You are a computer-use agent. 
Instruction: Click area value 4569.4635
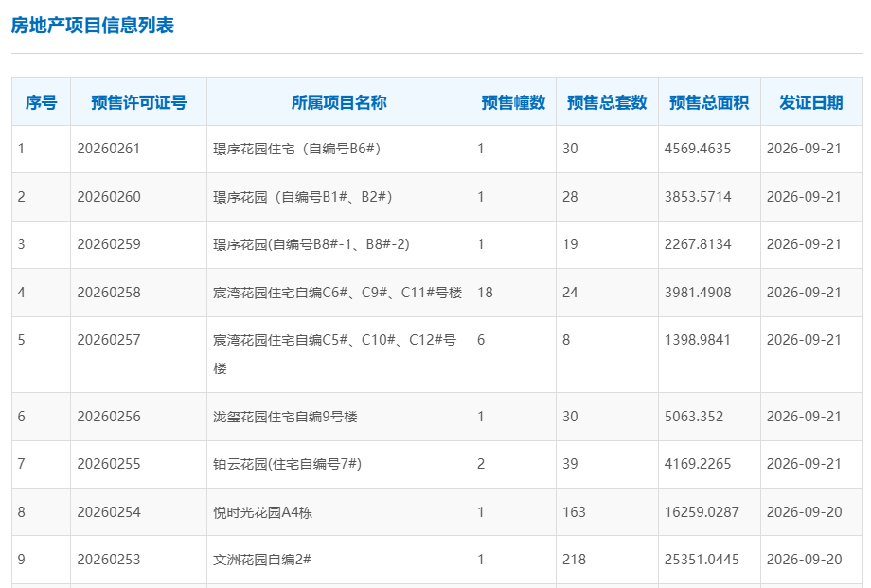coord(698,149)
